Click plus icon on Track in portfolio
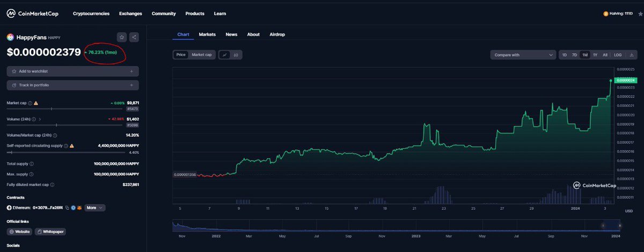Image resolution: width=644 pixels, height=252 pixels. pyautogui.click(x=131, y=85)
